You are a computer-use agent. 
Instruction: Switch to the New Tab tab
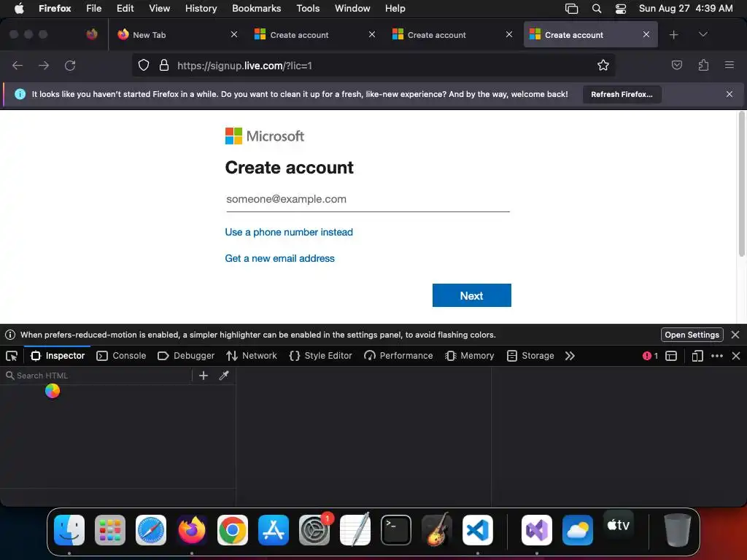click(x=177, y=35)
